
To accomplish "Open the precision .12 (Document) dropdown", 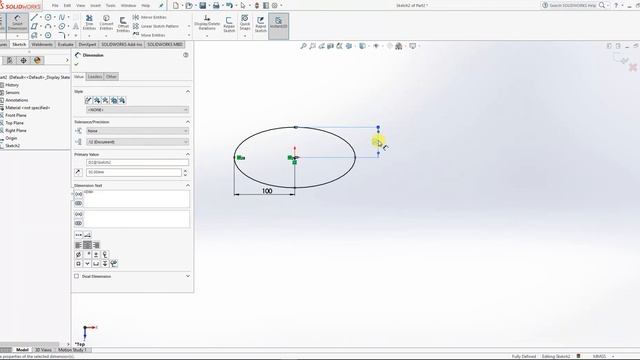I will tap(137, 142).
